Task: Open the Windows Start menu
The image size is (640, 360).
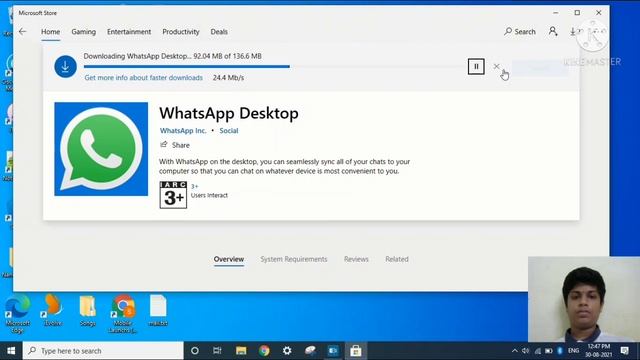Action: [x=11, y=351]
